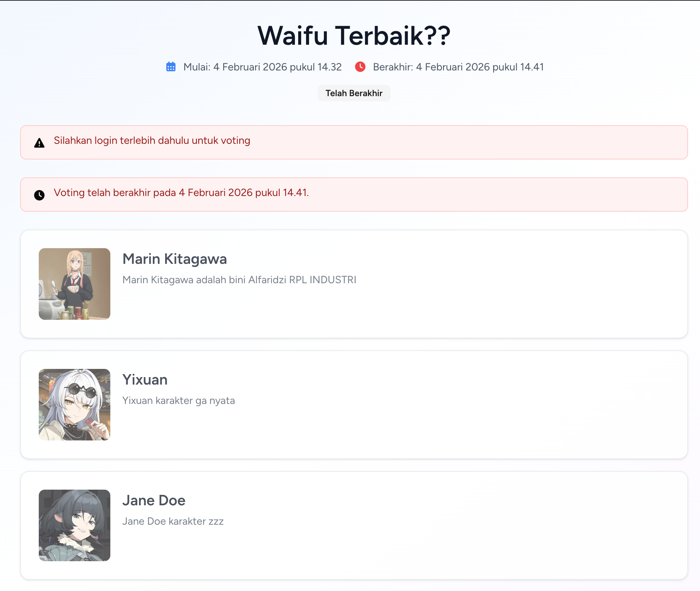Screen dimensions: 700x591
Task: Select the Yixuan character thumbnail
Action: pos(75,405)
